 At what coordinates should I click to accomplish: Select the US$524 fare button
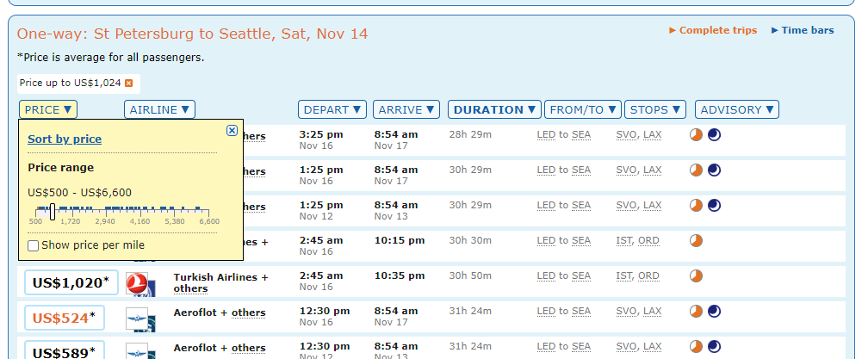pyautogui.click(x=65, y=318)
